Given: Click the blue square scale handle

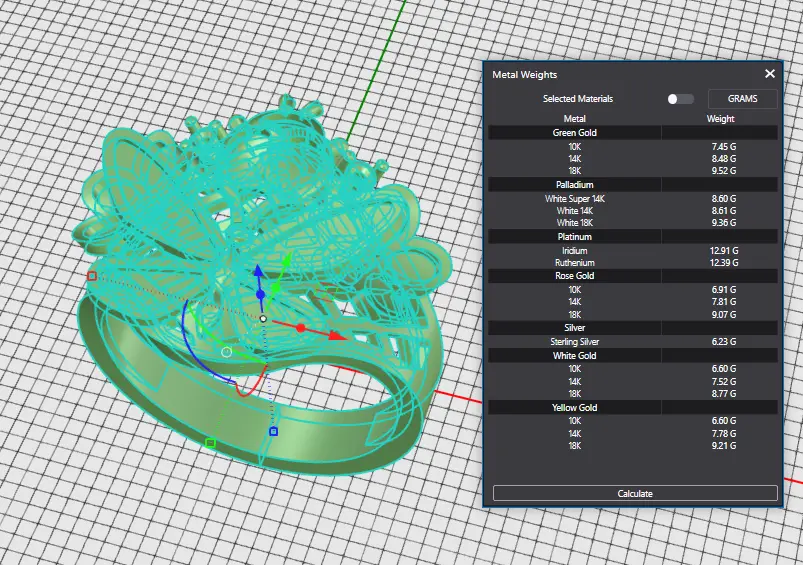Looking at the screenshot, I should coord(273,432).
